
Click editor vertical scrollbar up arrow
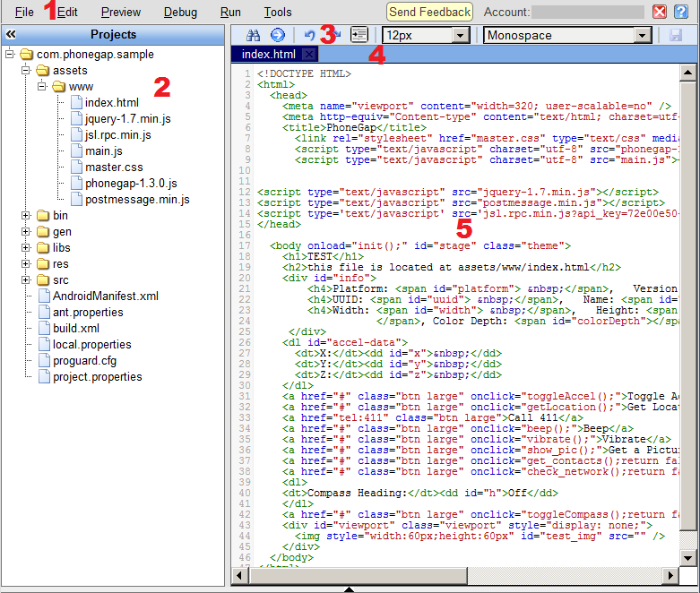(x=687, y=73)
